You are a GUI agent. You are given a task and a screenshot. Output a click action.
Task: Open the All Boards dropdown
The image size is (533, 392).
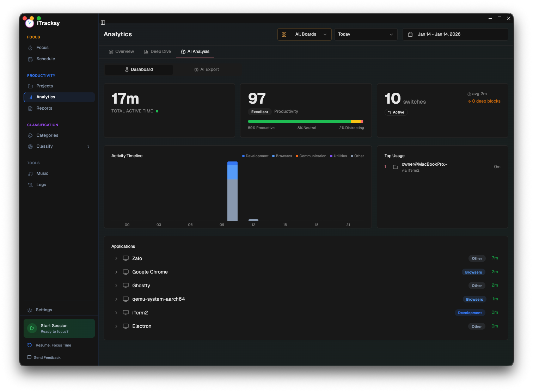pos(304,34)
